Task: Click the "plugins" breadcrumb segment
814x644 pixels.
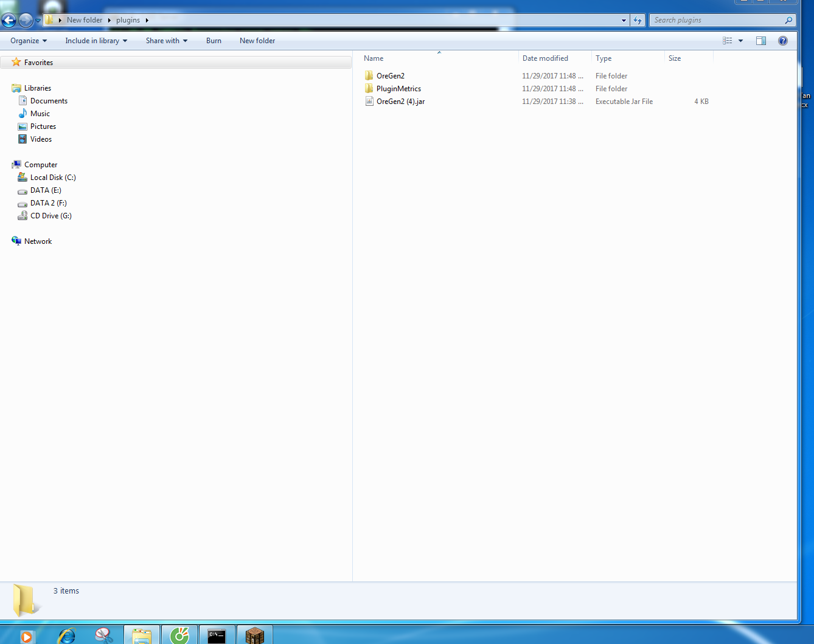Action: pyautogui.click(x=128, y=20)
